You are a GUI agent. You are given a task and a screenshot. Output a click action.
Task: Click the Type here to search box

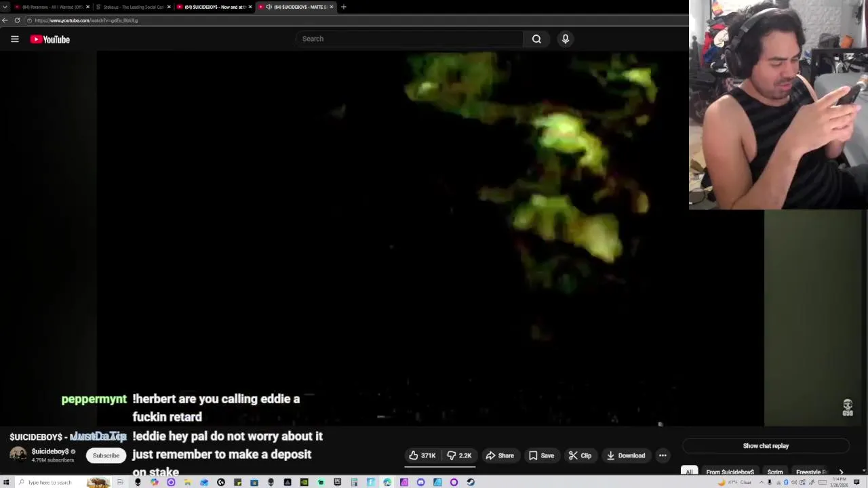(x=64, y=483)
